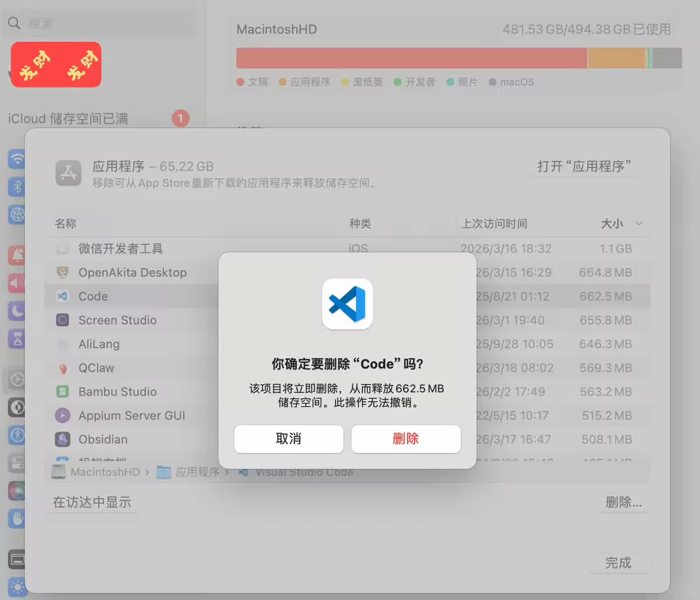Click 完成 at the bottom right

[x=618, y=563]
